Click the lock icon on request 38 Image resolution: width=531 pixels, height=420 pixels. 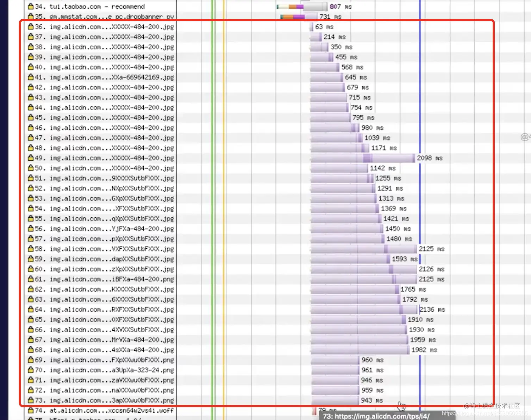[31, 47]
